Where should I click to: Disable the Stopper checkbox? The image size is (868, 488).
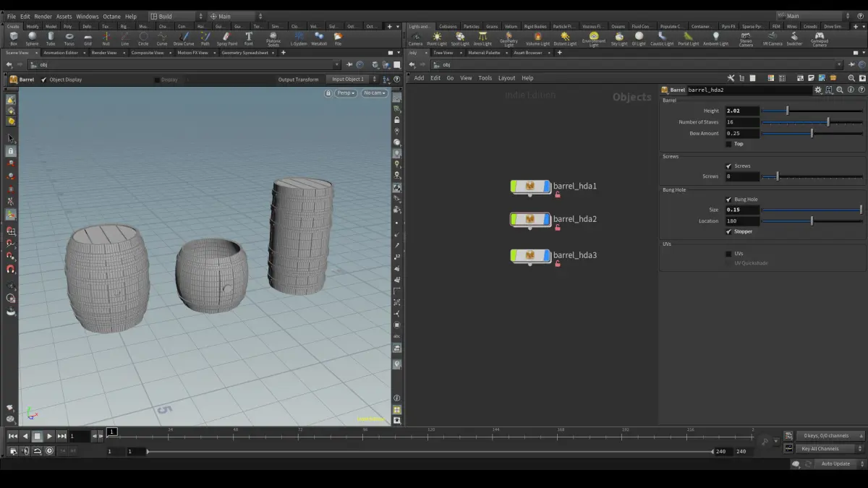coord(729,231)
